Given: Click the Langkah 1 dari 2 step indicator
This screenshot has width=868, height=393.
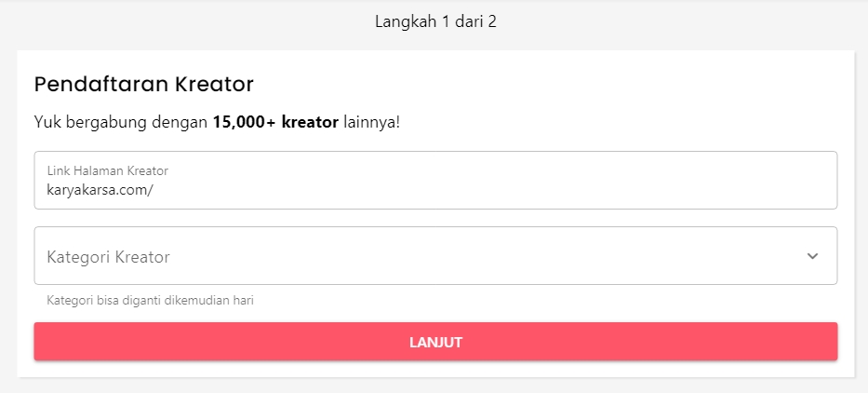Looking at the screenshot, I should [435, 21].
